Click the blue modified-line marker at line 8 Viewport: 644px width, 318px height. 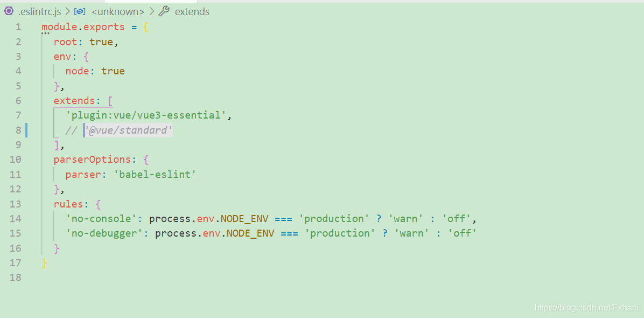[x=26, y=130]
